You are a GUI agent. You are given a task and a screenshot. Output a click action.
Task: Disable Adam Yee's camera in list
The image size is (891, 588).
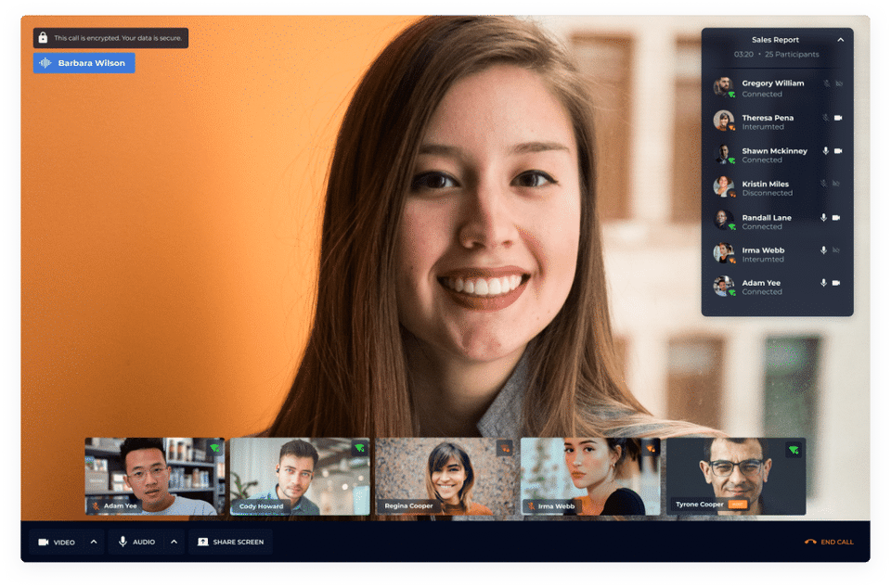point(836,283)
